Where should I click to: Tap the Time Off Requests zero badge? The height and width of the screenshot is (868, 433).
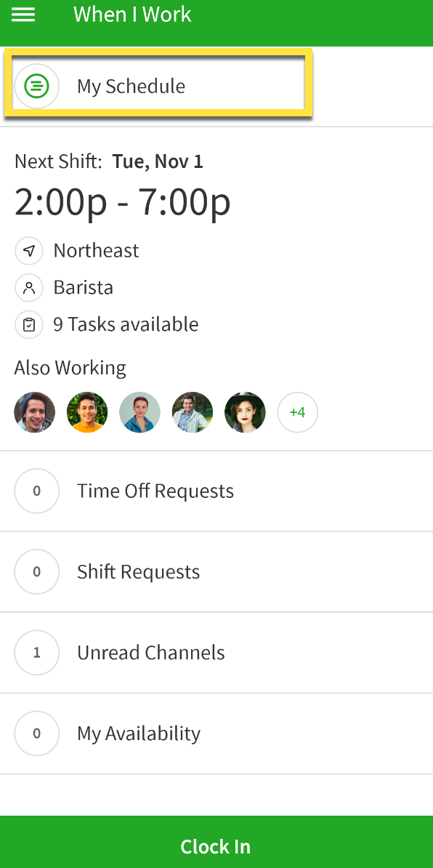36,491
